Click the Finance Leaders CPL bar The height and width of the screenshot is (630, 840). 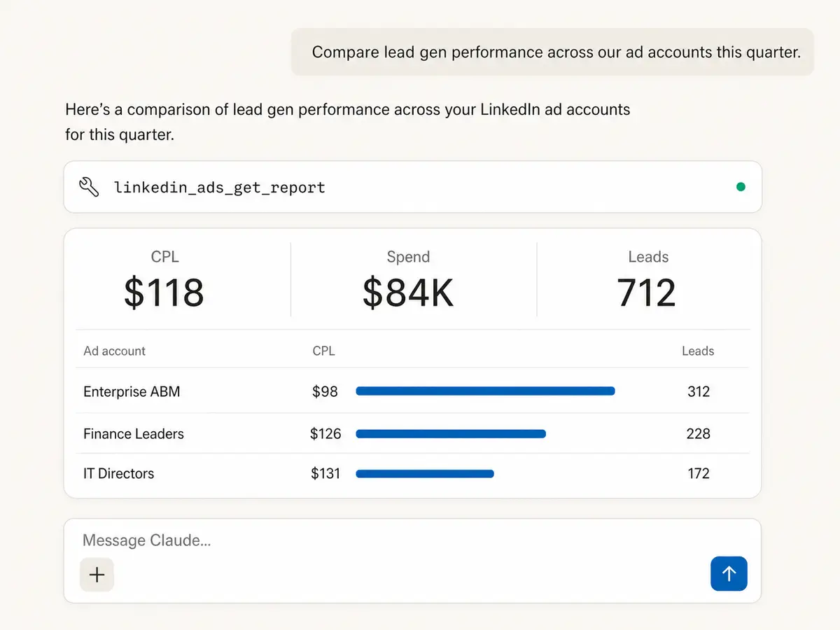[451, 434]
